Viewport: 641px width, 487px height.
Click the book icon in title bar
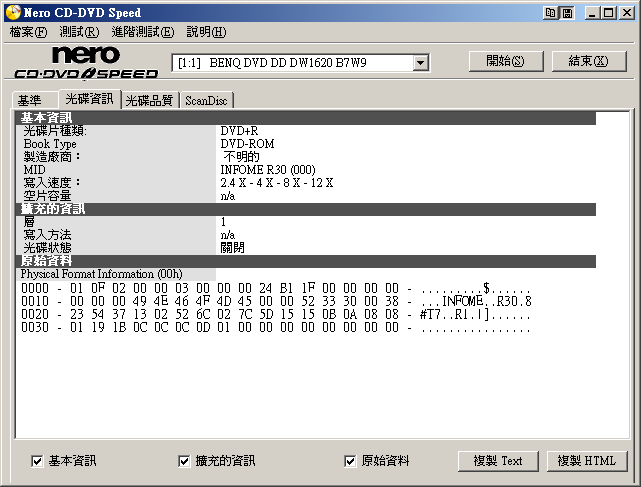click(x=551, y=13)
